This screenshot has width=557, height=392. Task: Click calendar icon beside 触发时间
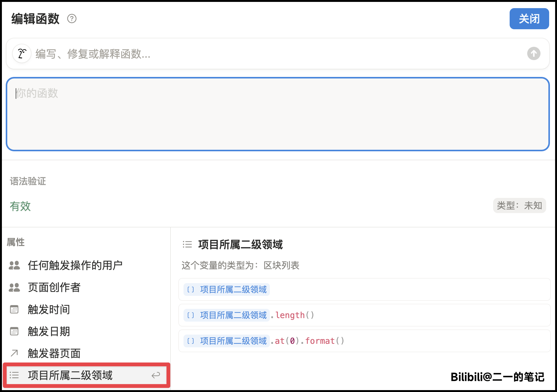[14, 309]
